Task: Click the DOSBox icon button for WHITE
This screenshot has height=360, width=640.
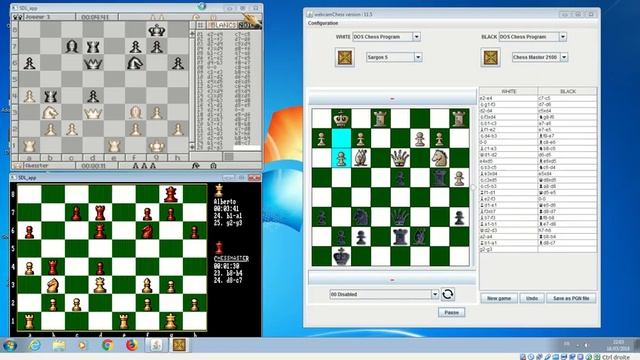Action: point(344,57)
